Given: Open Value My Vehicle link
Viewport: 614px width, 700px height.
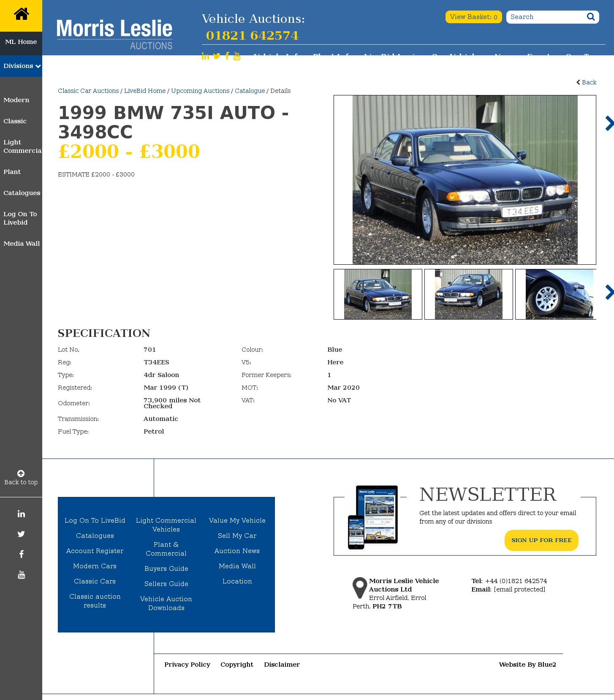Looking at the screenshot, I should tap(237, 521).
